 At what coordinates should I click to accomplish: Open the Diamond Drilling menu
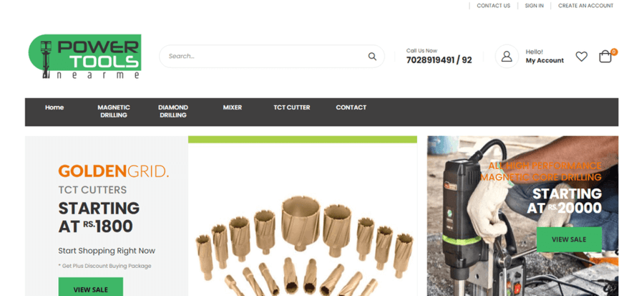tap(173, 111)
